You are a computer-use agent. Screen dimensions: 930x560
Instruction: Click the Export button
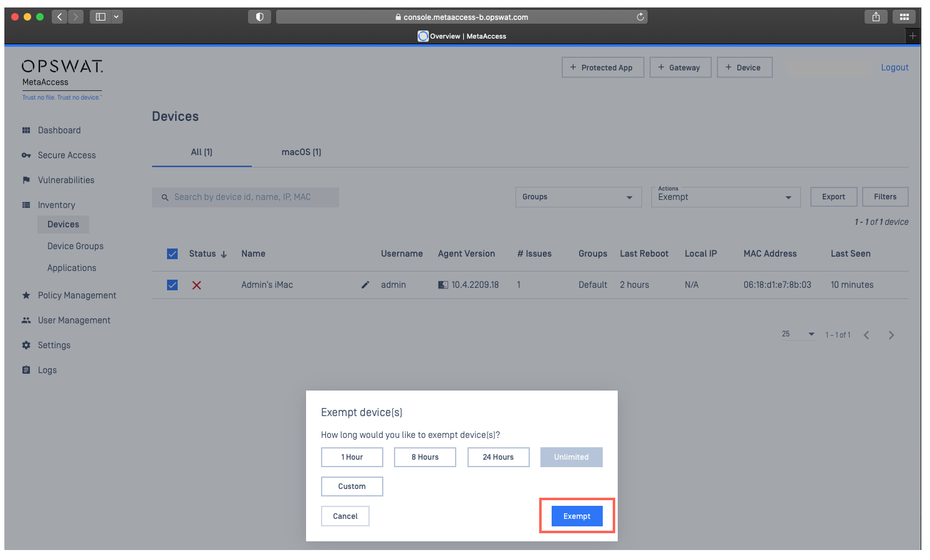(x=834, y=197)
